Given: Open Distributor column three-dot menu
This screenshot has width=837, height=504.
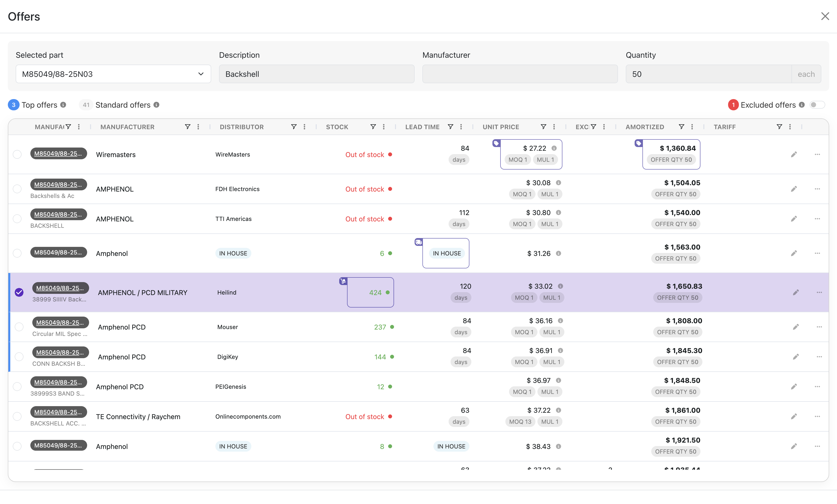Looking at the screenshot, I should coord(304,127).
